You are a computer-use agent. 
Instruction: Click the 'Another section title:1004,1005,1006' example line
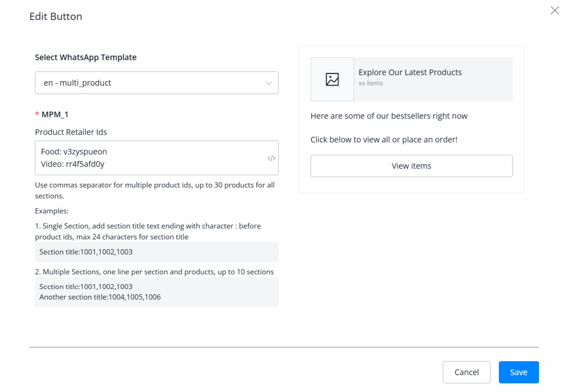tap(100, 297)
